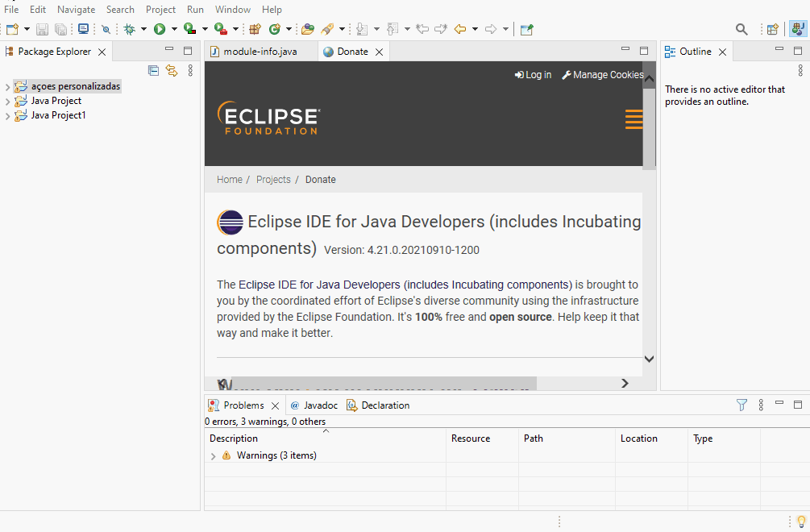The height and width of the screenshot is (532, 810).
Task: Open the New Java Class dropdown arrow
Action: [x=289, y=30]
